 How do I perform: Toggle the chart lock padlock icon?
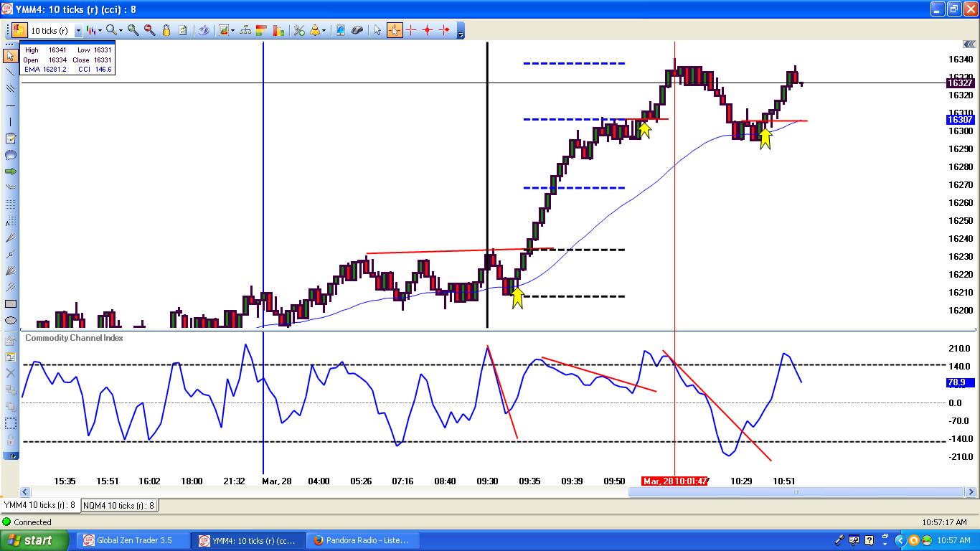(166, 30)
